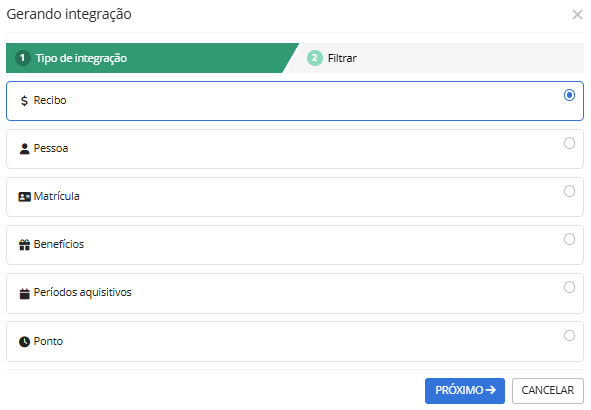Close the Gerando integração dialog
The height and width of the screenshot is (410, 591).
[577, 15]
